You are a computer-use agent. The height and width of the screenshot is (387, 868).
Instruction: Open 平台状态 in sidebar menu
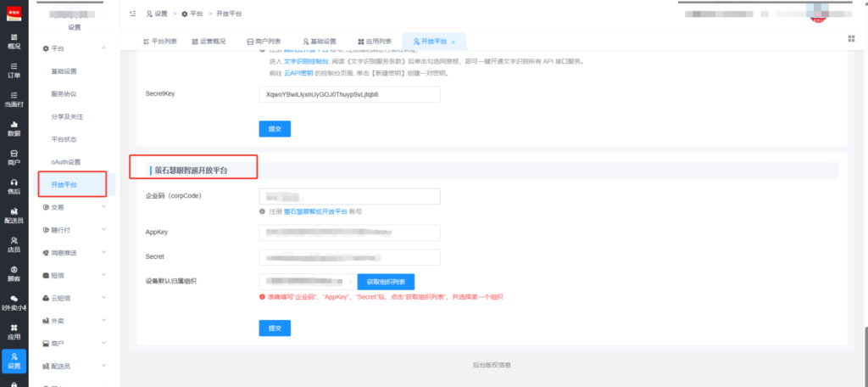(x=64, y=139)
